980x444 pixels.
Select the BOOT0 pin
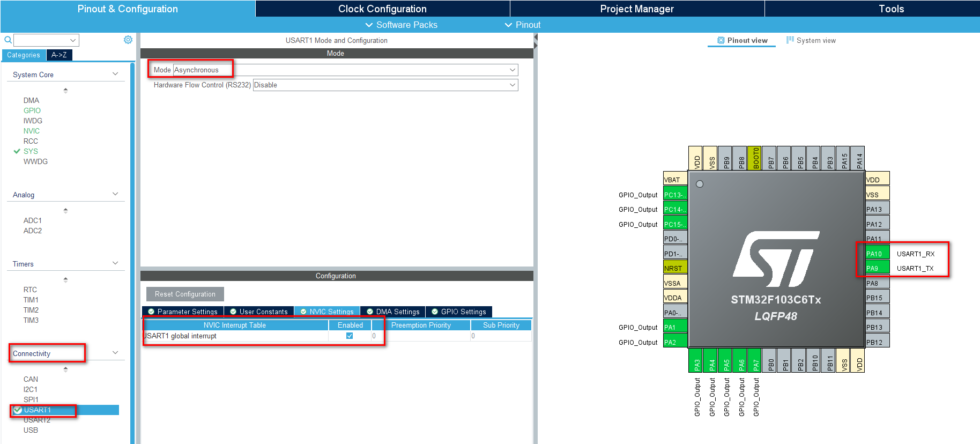pos(754,158)
